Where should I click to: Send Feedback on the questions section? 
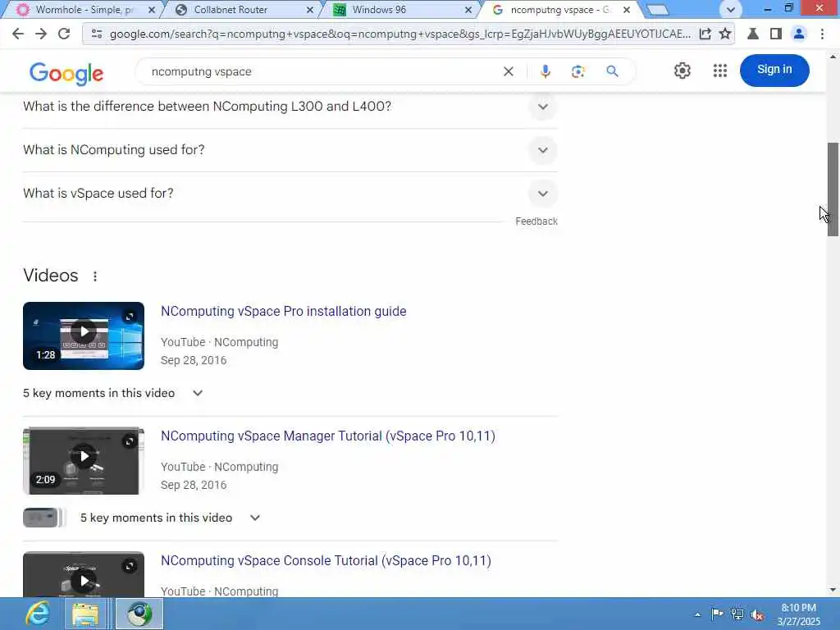536,221
